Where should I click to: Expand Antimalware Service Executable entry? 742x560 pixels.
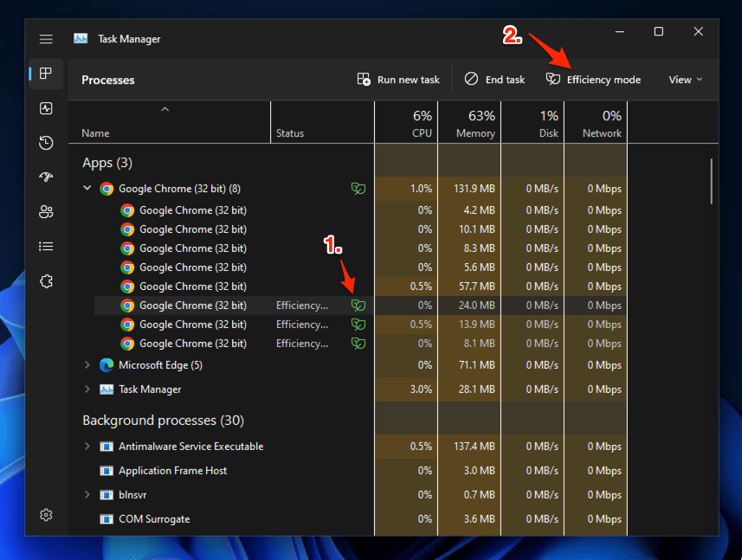coord(87,447)
